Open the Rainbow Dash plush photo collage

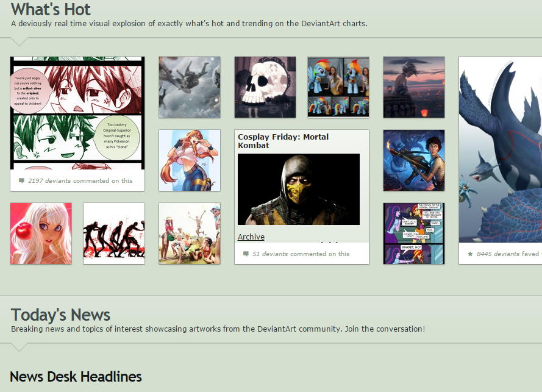point(338,87)
